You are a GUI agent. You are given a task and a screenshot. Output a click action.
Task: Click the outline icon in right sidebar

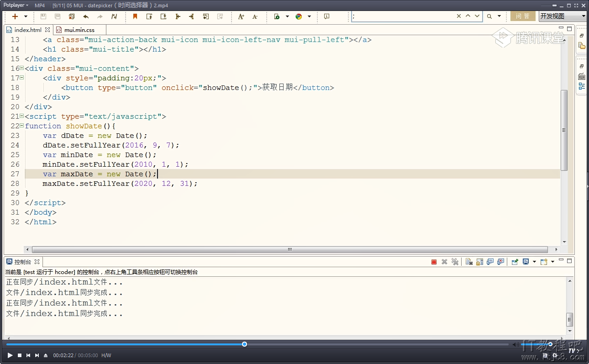[582, 86]
